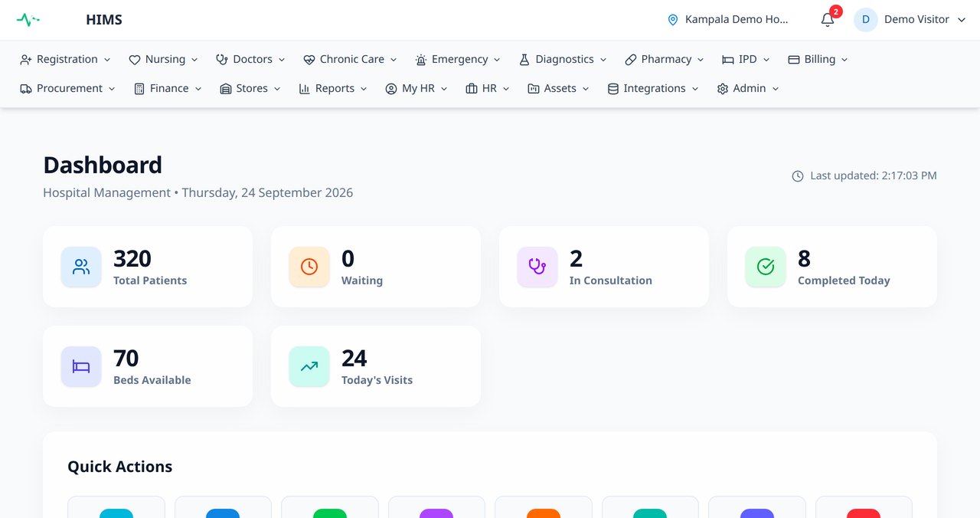
Task: Click the Doctors stethoscope icon in menu
Action: click(x=222, y=60)
